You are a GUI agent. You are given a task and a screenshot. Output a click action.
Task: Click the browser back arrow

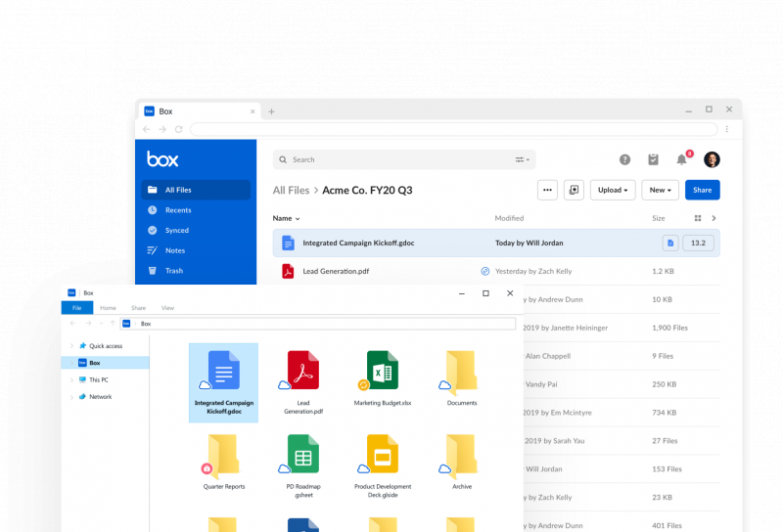(x=146, y=129)
